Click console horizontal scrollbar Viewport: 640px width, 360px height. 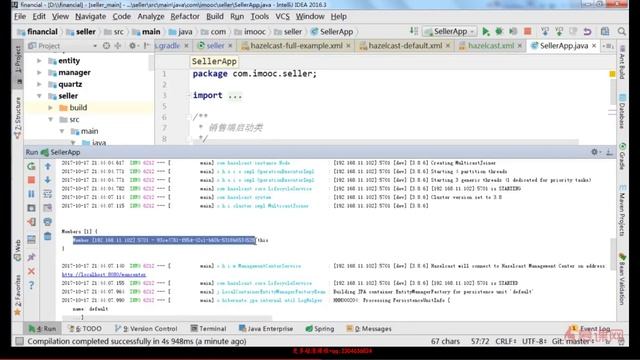pos(167,317)
